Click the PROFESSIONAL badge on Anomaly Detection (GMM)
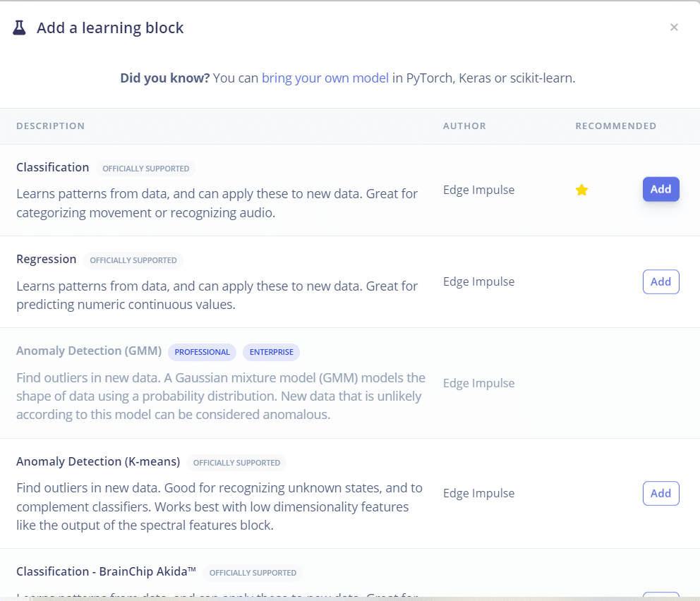The height and width of the screenshot is (601, 700). [x=202, y=352]
